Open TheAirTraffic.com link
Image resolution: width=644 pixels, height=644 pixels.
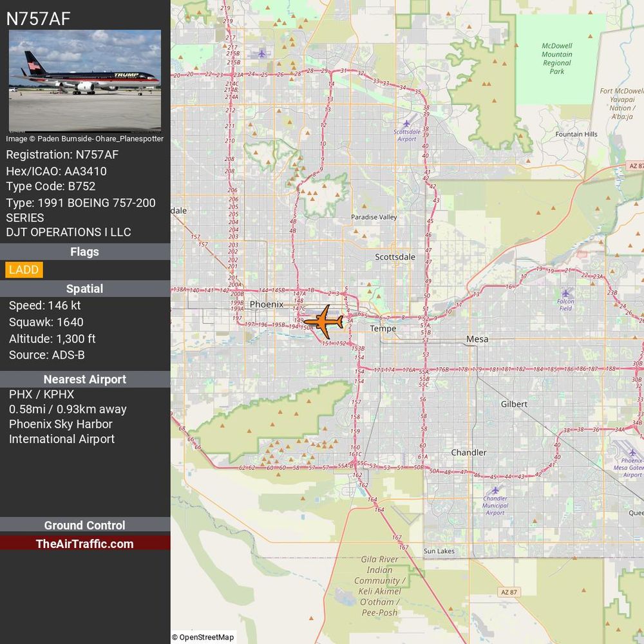coord(84,544)
